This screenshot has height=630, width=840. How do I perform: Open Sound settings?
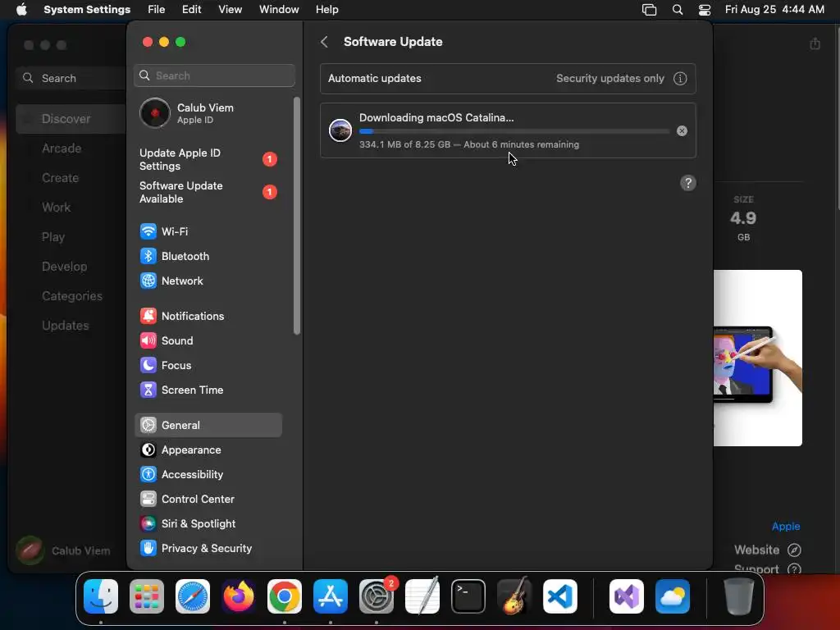(208, 340)
